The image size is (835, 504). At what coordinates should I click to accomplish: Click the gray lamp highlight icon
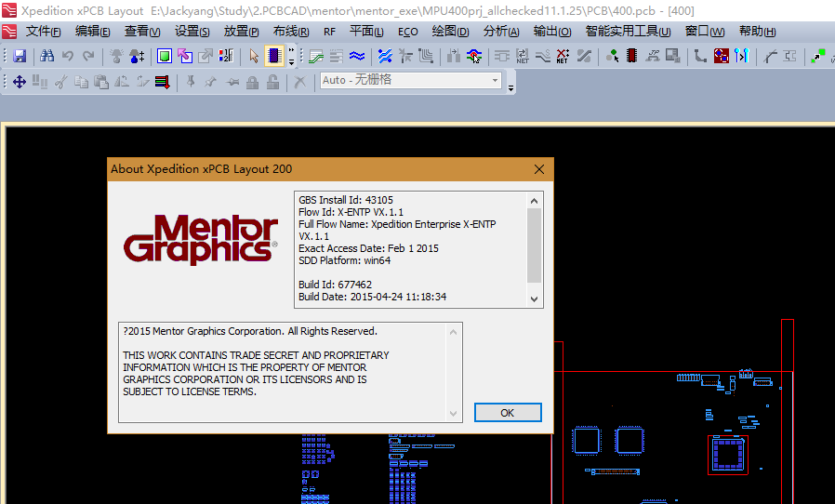(x=116, y=56)
